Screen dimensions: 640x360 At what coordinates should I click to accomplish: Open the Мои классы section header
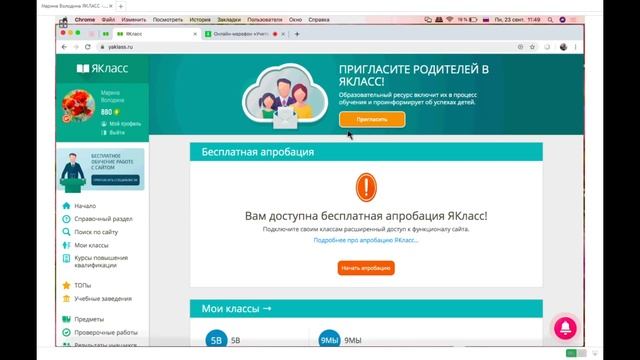click(236, 309)
